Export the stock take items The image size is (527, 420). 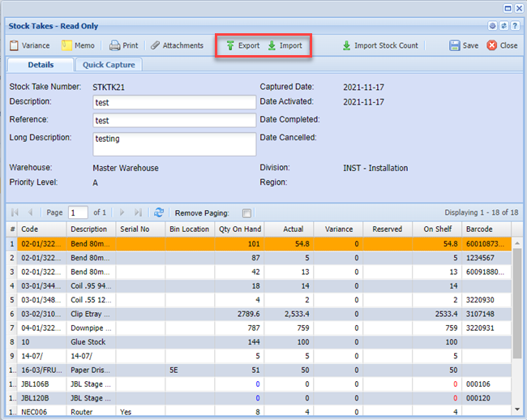[x=242, y=45]
